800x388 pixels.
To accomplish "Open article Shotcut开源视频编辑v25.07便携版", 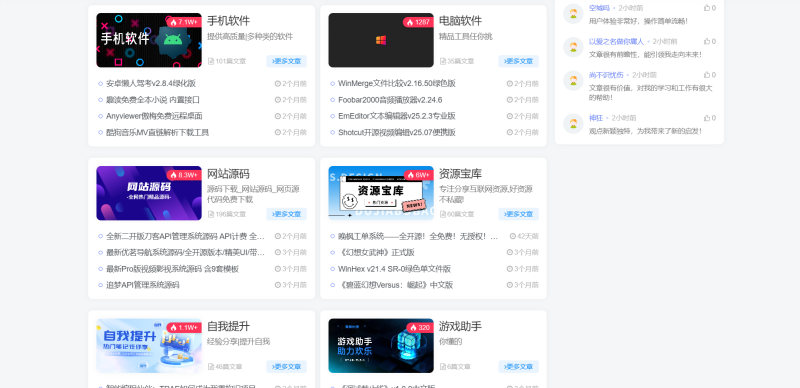I will click(397, 132).
